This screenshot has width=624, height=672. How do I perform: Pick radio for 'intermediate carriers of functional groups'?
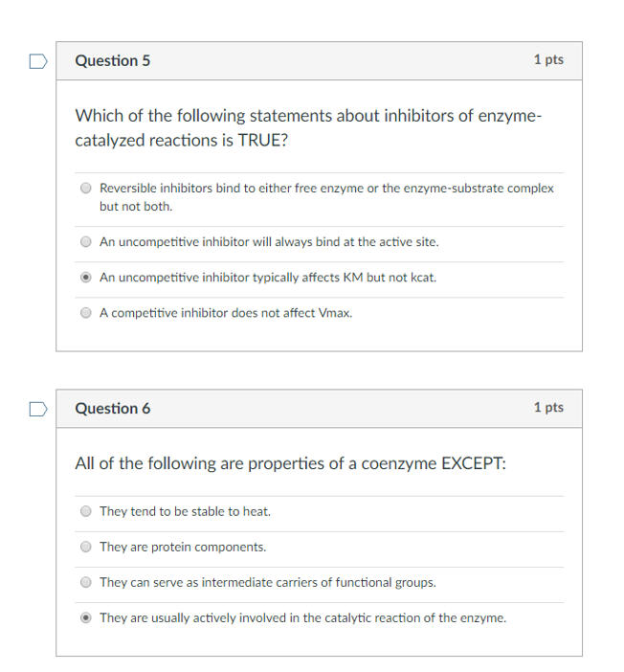pyautogui.click(x=86, y=582)
